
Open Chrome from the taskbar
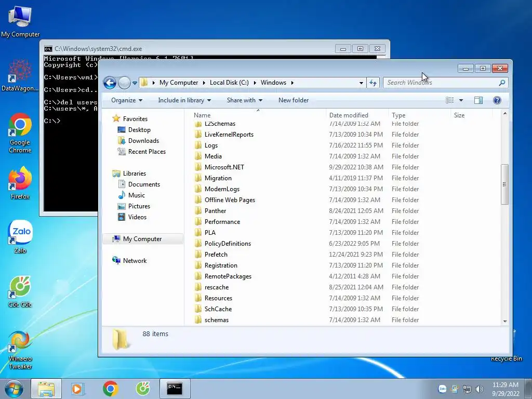click(110, 389)
